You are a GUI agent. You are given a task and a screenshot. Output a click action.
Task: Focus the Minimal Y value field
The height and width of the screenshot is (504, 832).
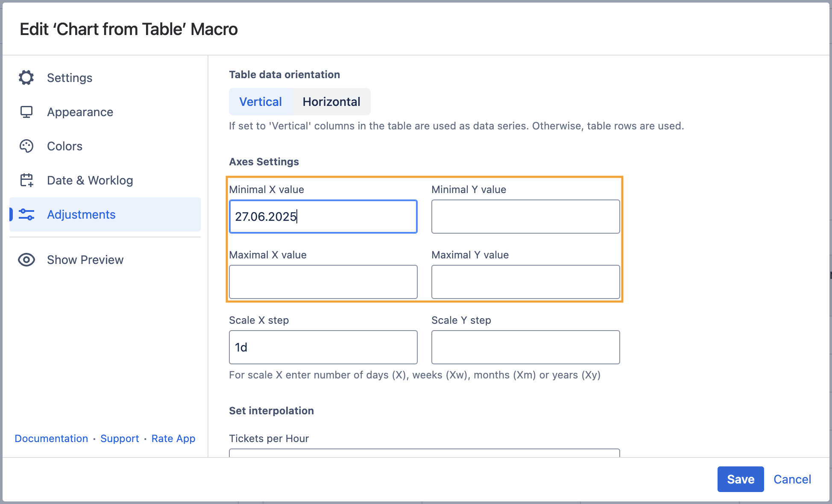[x=525, y=217]
